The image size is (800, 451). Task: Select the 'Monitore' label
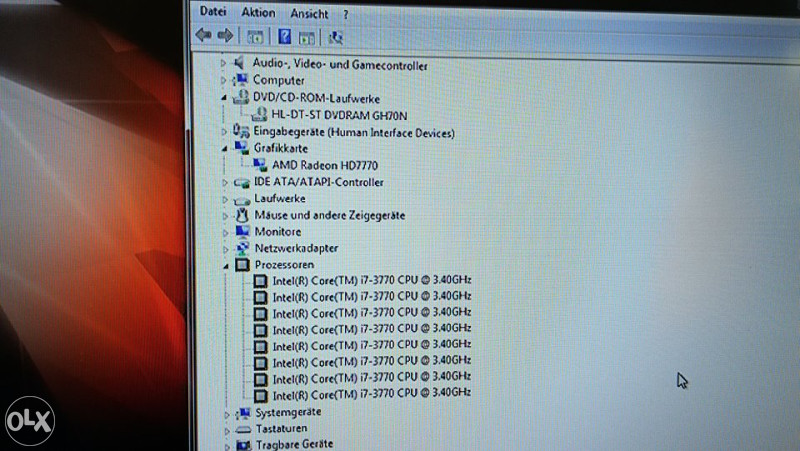click(278, 232)
